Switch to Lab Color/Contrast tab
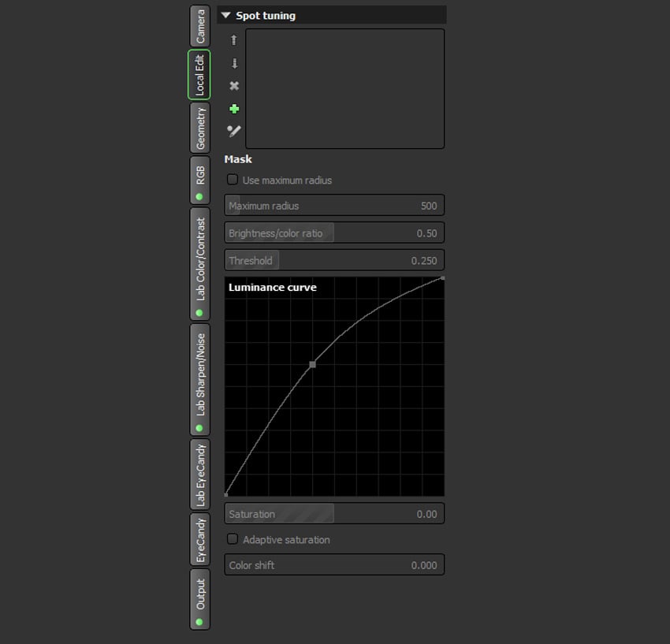The width and height of the screenshot is (670, 644). click(200, 264)
